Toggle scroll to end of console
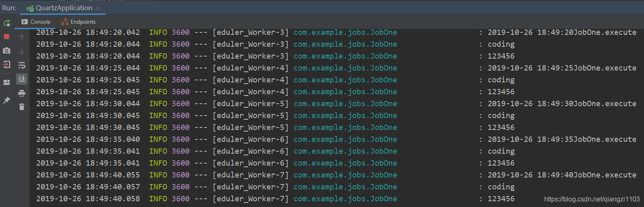This screenshot has width=644, height=207. 22,79
